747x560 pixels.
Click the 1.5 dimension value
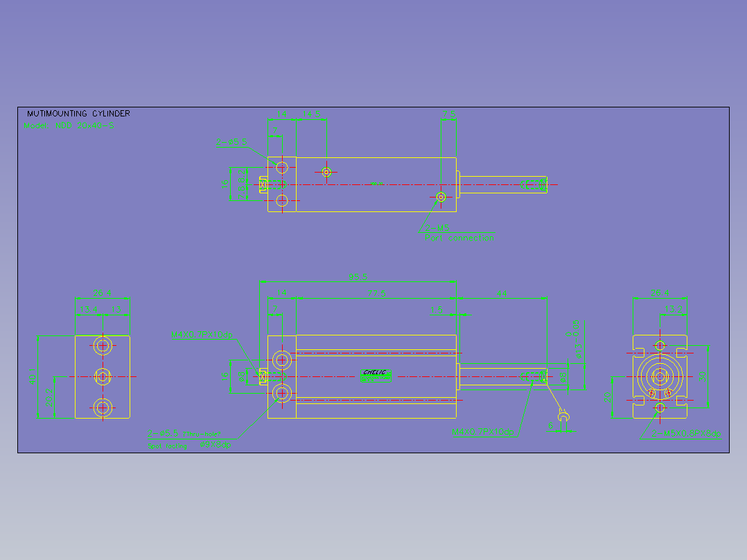(x=437, y=310)
